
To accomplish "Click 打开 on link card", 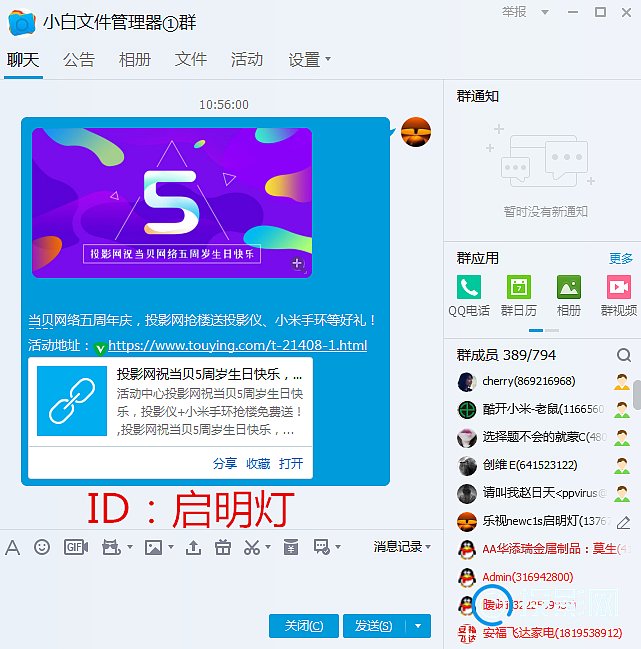I will [x=291, y=464].
